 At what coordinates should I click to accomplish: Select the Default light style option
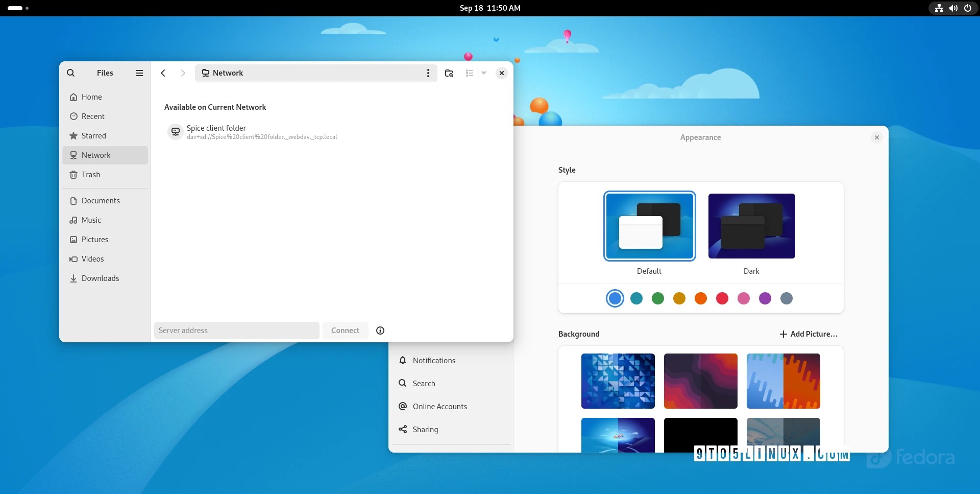click(649, 226)
